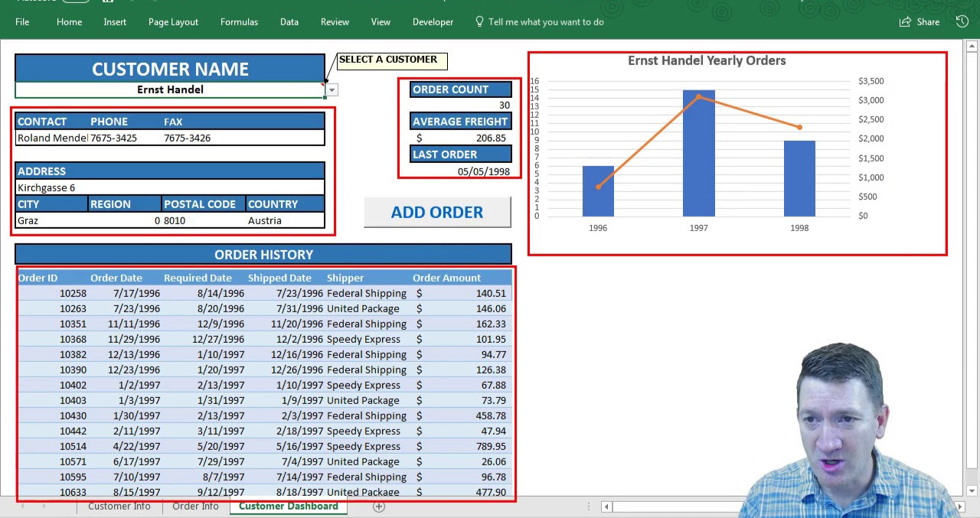The width and height of the screenshot is (980, 518).
Task: Open the Formulas ribbon tab
Action: [239, 22]
